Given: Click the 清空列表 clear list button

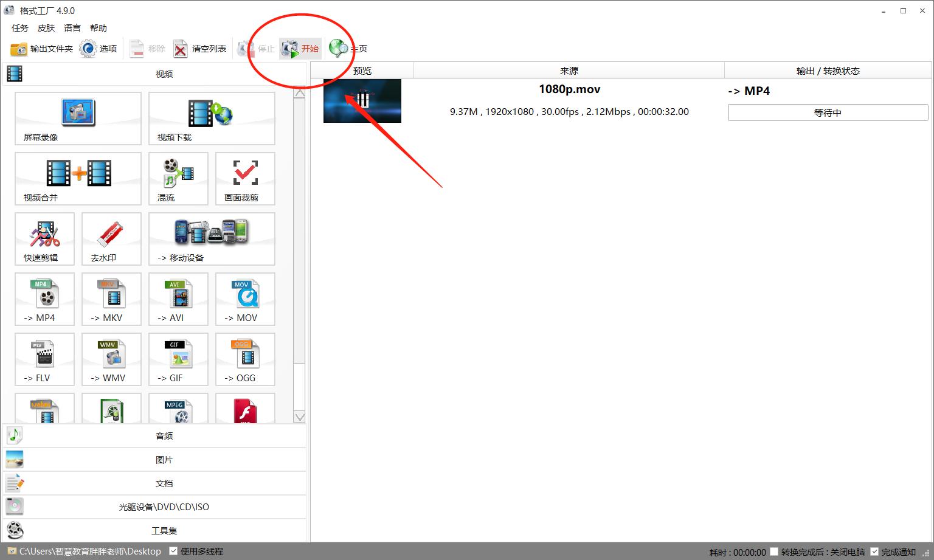Looking at the screenshot, I should [199, 49].
